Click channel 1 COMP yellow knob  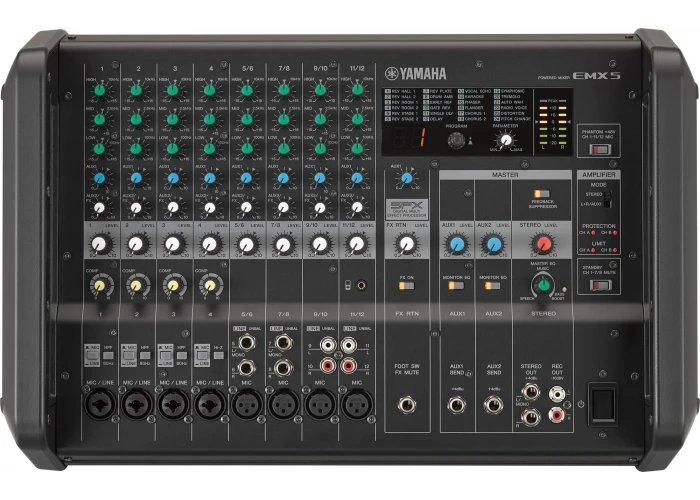100,285
